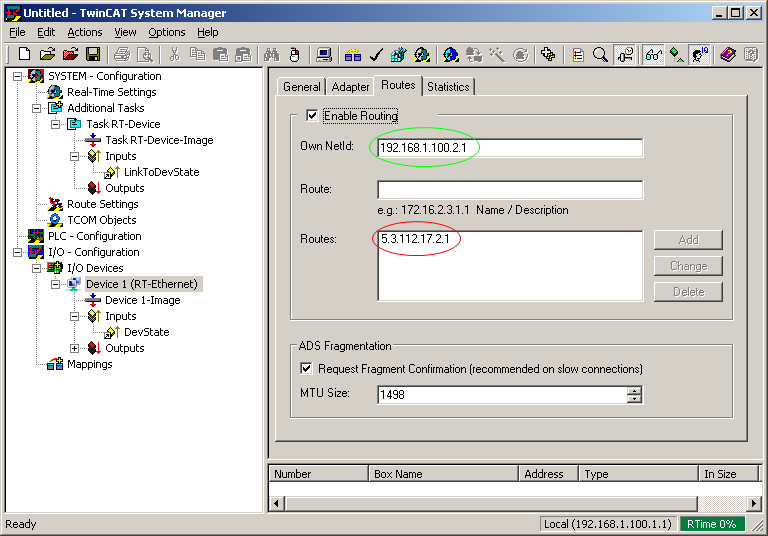This screenshot has height=536, width=768.
Task: Click the Cut scissors icon
Action: coord(174,54)
